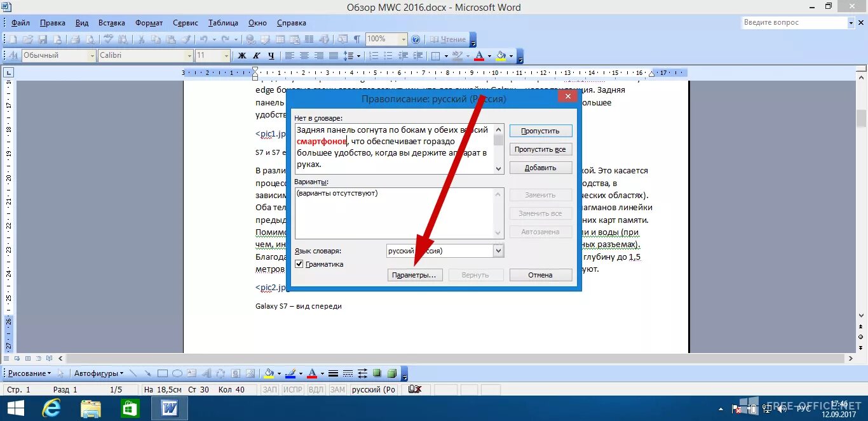Click the Spelling ABC check icon

(x=109, y=39)
